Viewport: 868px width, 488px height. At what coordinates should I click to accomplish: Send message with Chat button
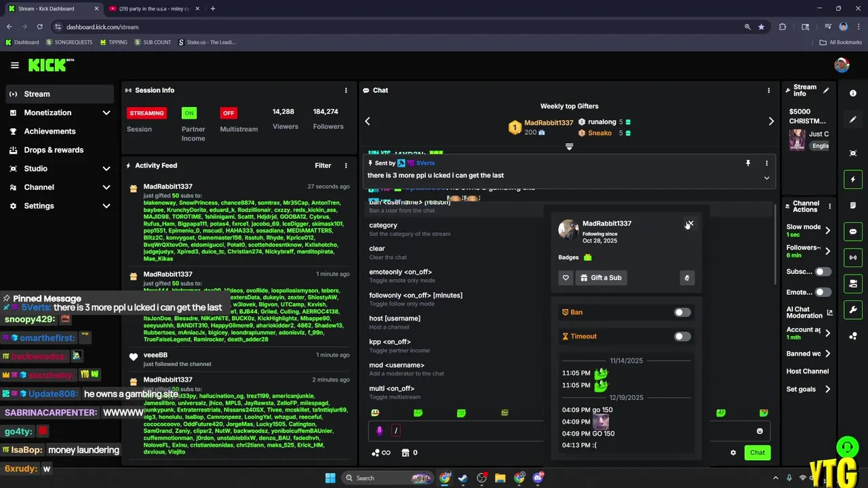click(757, 453)
